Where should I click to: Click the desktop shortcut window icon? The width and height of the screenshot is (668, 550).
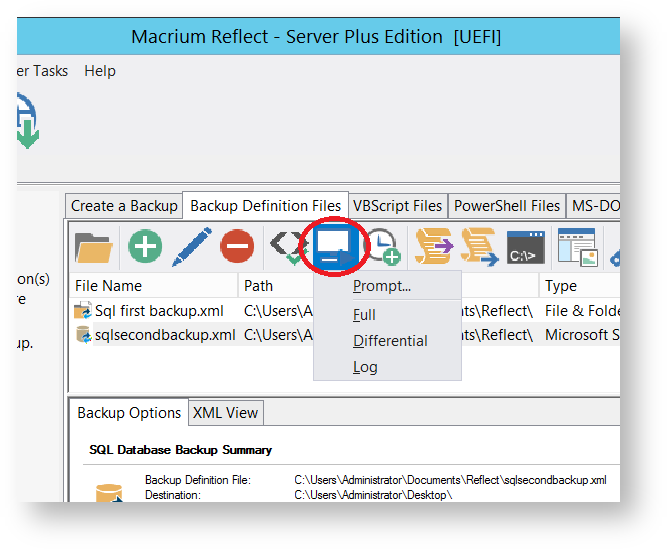[x=578, y=247]
